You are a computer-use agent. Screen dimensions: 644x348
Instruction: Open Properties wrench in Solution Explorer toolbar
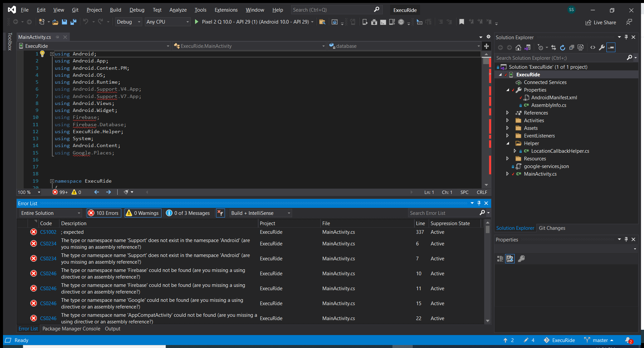(602, 47)
